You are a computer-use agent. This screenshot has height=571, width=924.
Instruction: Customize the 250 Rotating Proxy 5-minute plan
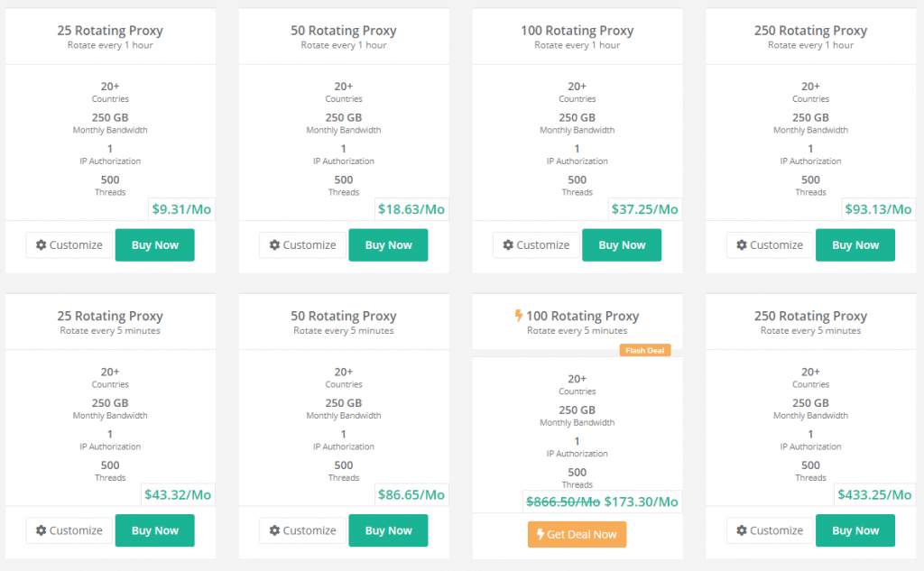coord(770,530)
